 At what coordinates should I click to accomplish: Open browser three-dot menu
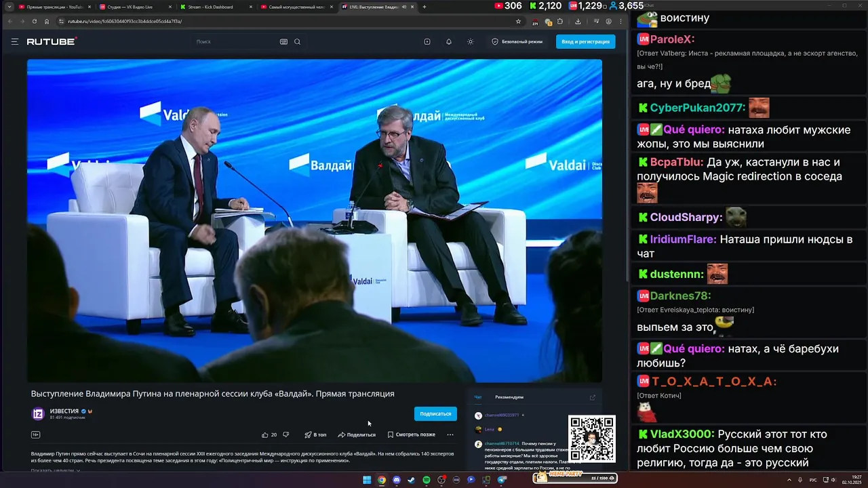tap(620, 21)
